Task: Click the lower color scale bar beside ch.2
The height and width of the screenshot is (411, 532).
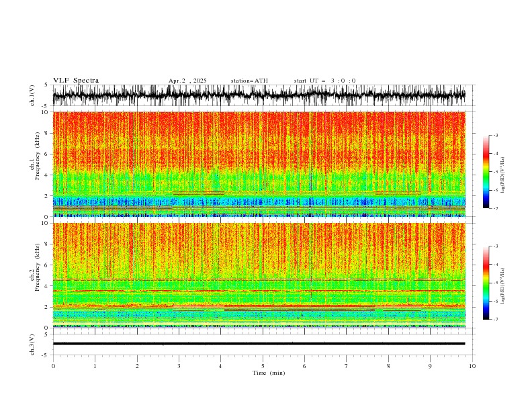Action: click(x=486, y=283)
